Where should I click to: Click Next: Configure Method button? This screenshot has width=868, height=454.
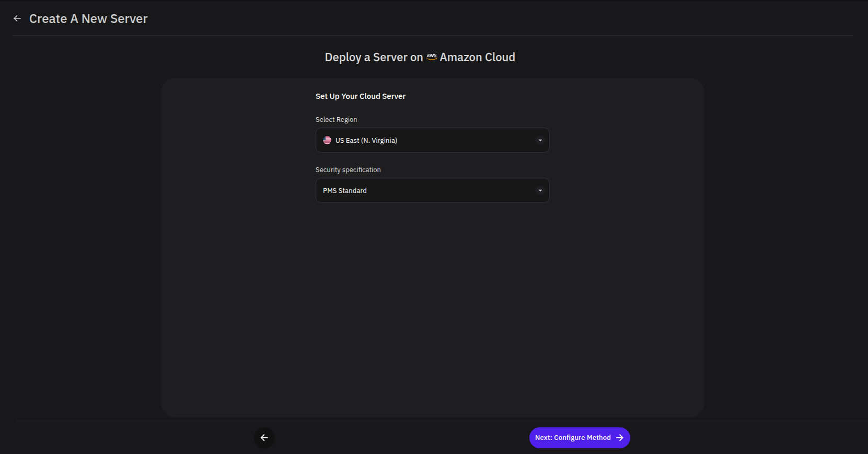tap(580, 438)
